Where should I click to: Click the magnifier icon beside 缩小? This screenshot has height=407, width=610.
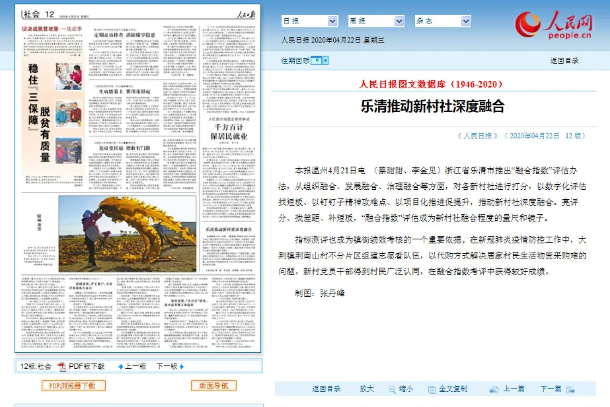(x=392, y=389)
